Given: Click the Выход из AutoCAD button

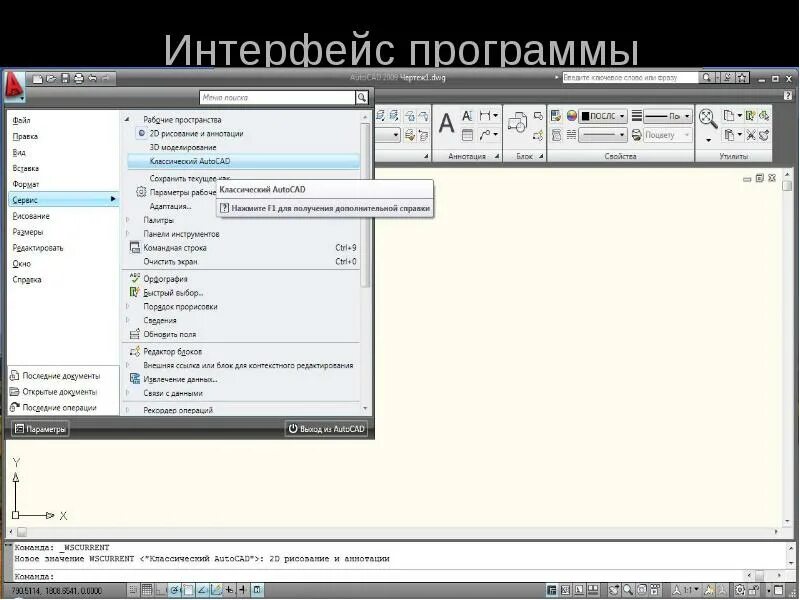Looking at the screenshot, I should coord(327,429).
